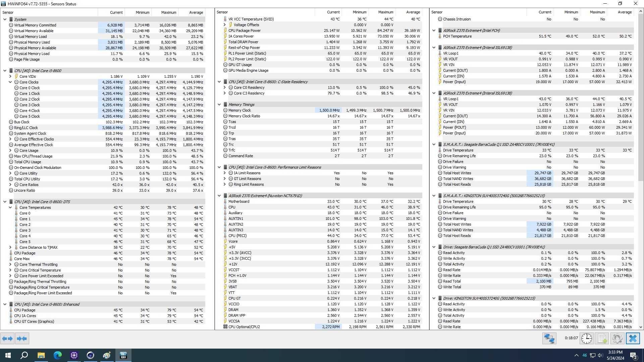Open the volume speaker tray icon
Viewport: 644px width, 362px height.
point(600,355)
